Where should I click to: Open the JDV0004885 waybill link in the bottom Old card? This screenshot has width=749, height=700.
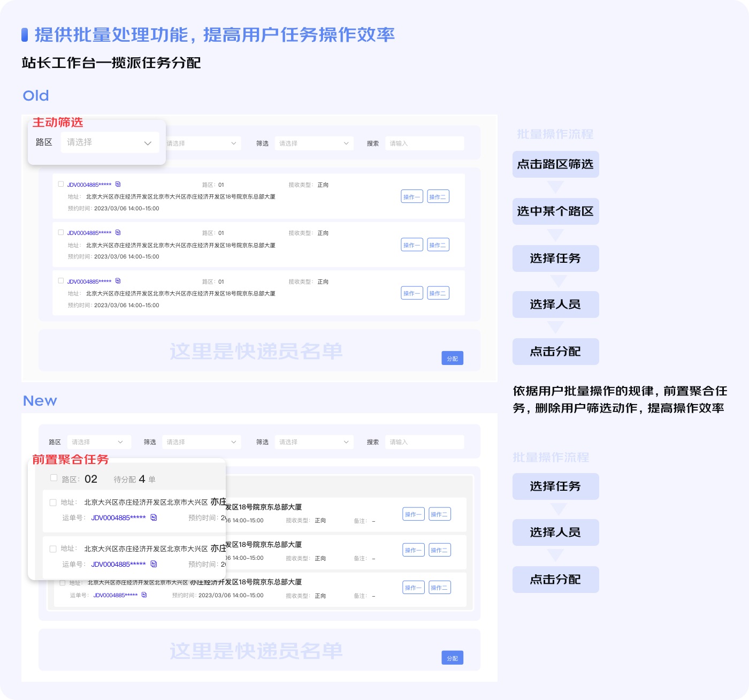89,281
